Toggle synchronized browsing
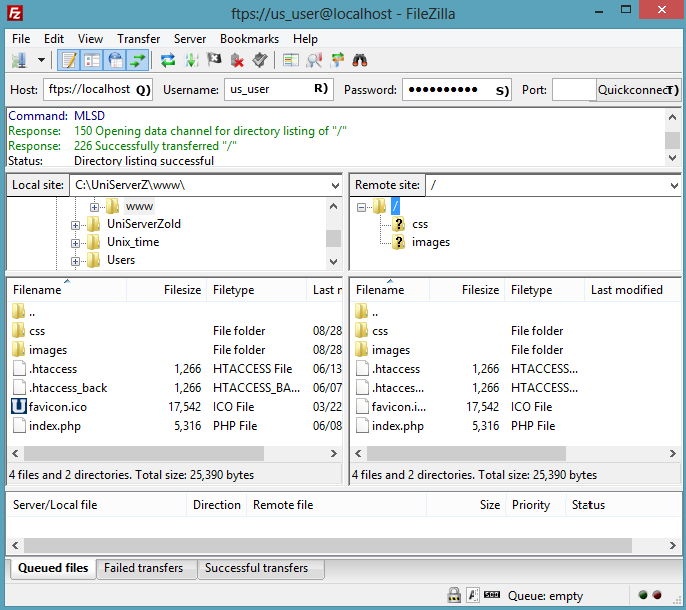This screenshot has height=610, width=686. [337, 60]
